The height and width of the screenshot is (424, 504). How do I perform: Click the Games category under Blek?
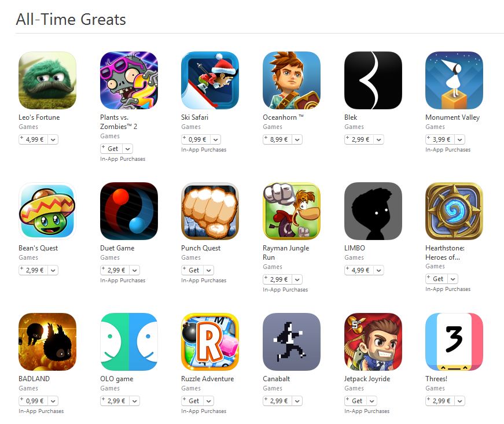click(x=354, y=127)
